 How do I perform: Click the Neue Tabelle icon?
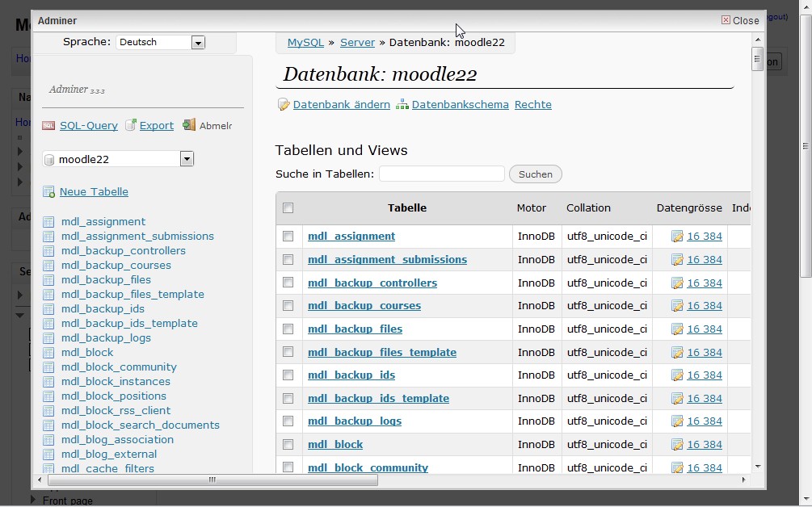pos(48,192)
